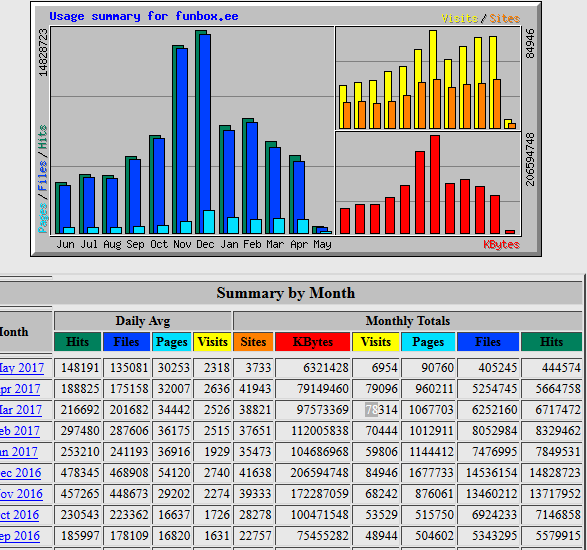Open the May 2017 month link
This screenshot has height=550, width=587.
(22, 368)
